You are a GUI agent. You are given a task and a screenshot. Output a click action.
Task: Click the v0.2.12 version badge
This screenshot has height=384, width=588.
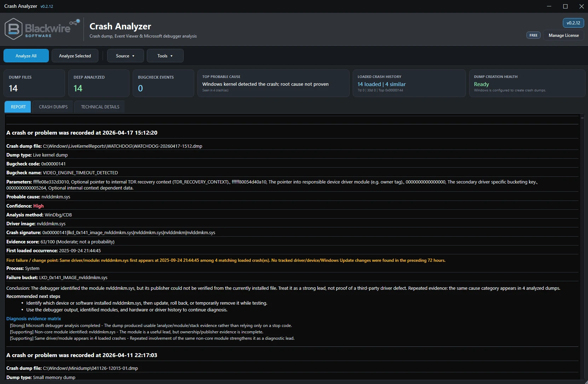[573, 23]
